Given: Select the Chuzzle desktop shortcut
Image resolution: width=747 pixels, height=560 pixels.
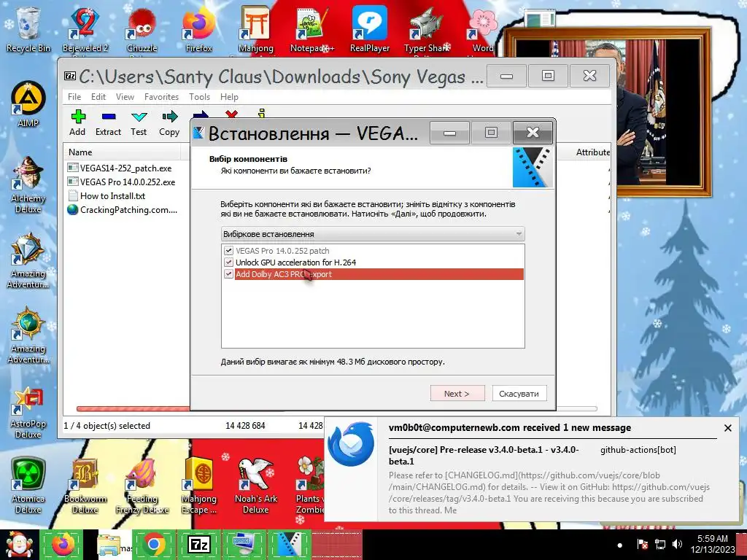Looking at the screenshot, I should 142,29.
